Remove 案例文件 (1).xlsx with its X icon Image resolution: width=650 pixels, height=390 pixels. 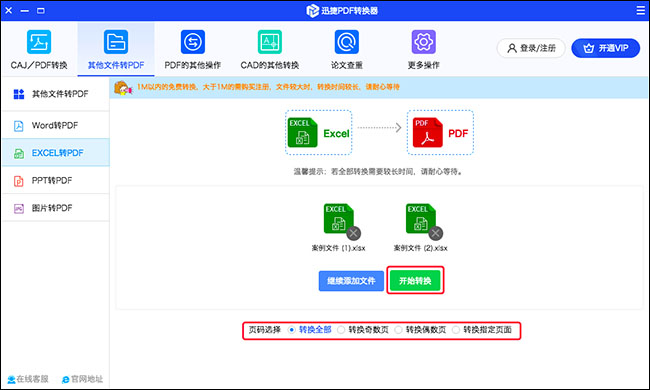pos(353,233)
